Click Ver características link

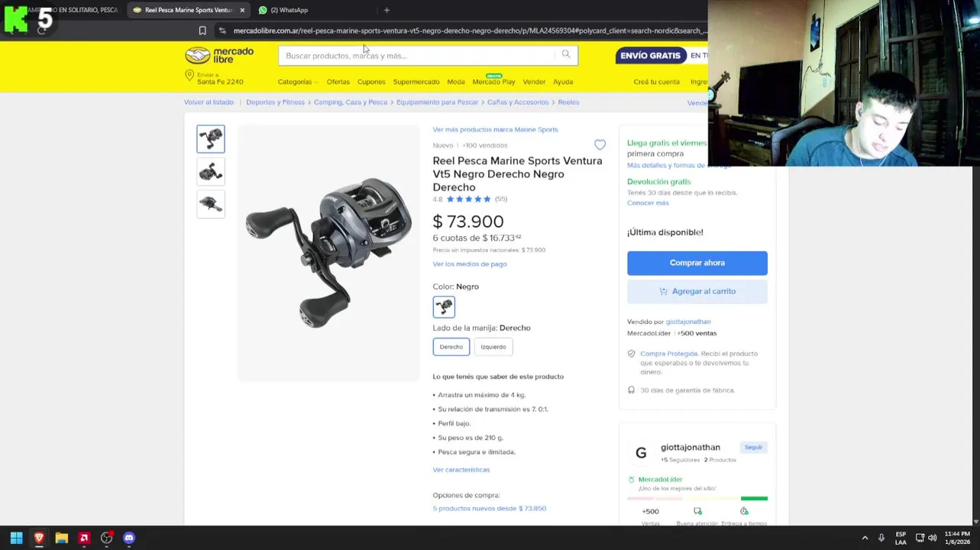point(461,470)
